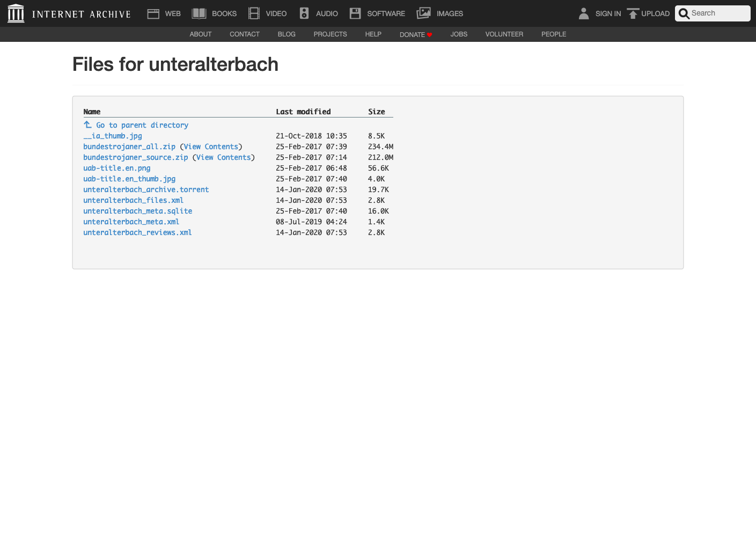756x549 pixels.
Task: Click the 25-Feb-2017 07:14 date
Action: (x=311, y=157)
